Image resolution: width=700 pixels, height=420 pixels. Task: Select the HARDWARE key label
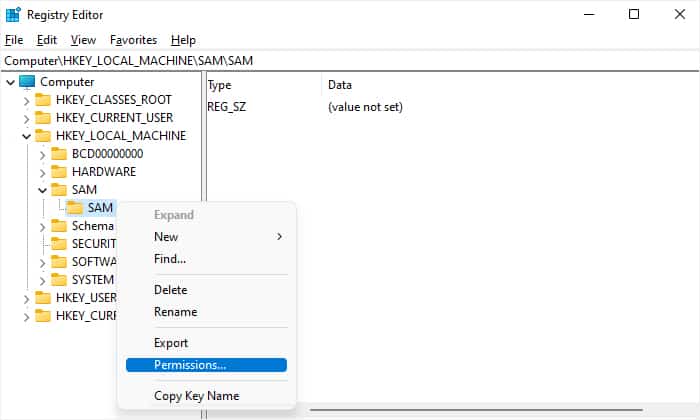tap(104, 172)
